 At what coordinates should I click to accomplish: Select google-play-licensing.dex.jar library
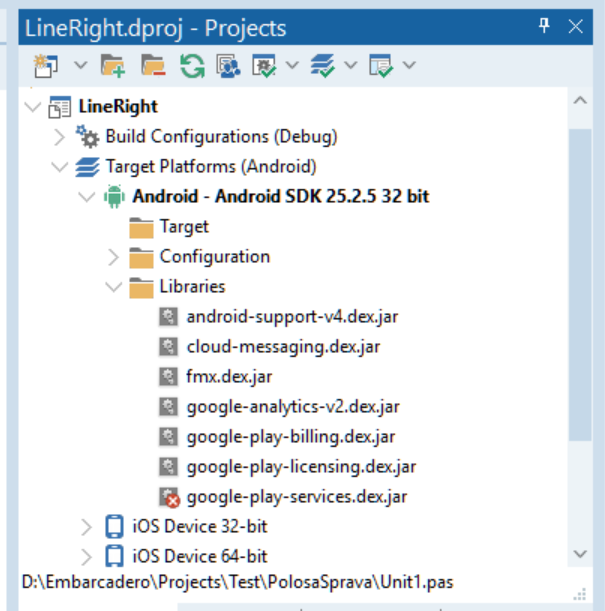coord(301,467)
